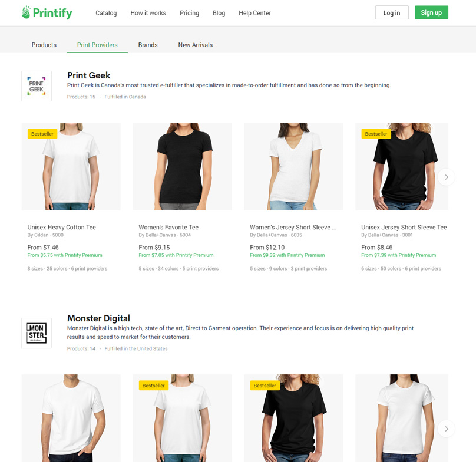Select the Brands tab
Screen dimensions: 476x471
tap(148, 45)
